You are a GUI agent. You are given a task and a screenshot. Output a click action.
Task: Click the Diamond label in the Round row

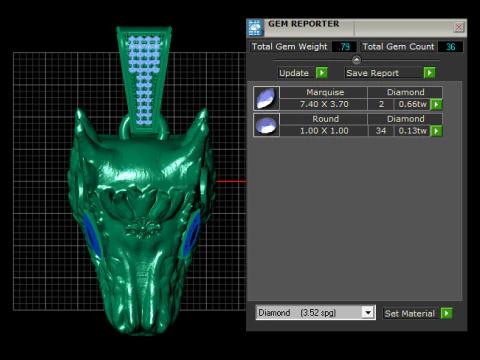[405, 119]
